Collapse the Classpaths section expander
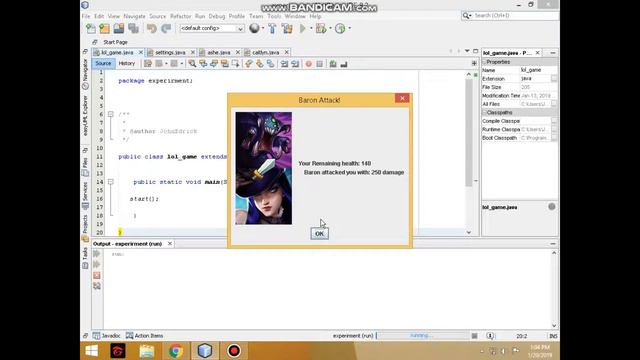This screenshot has width=640, height=360. point(484,113)
